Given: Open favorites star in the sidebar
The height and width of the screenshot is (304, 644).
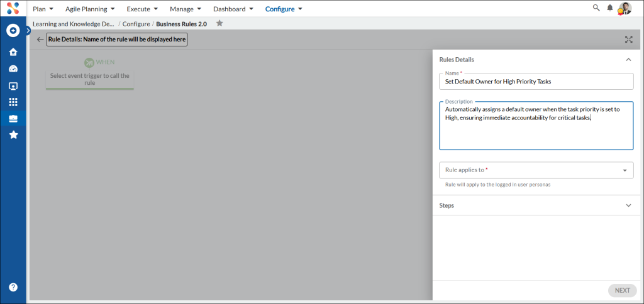Looking at the screenshot, I should point(13,135).
